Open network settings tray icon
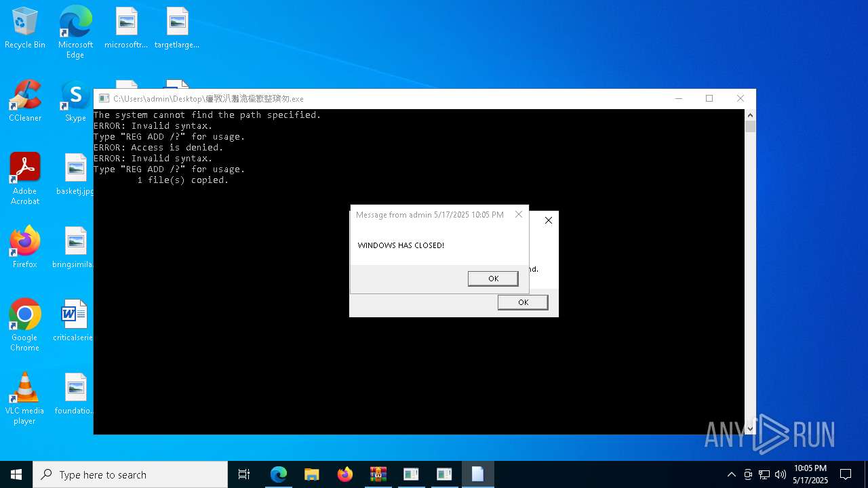 tap(764, 474)
